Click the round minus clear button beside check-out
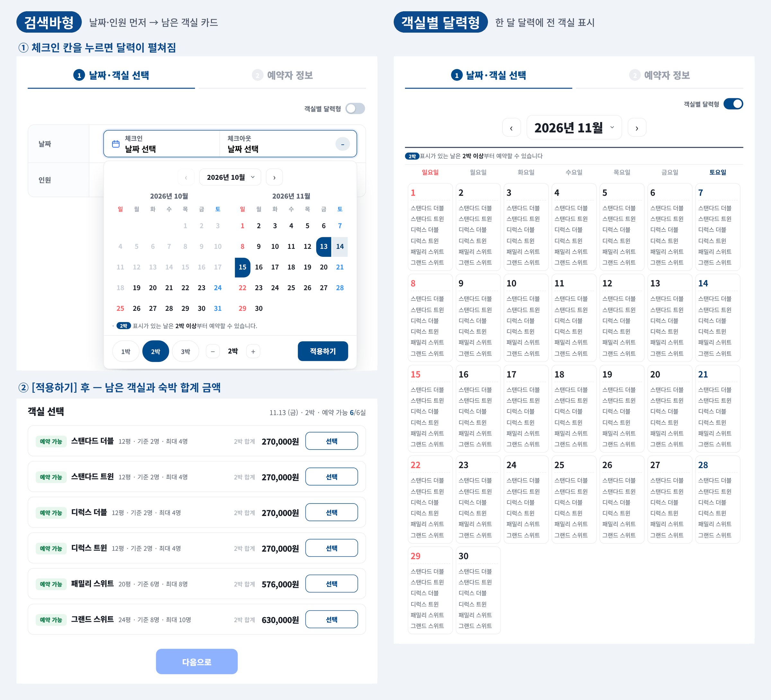 (x=342, y=144)
